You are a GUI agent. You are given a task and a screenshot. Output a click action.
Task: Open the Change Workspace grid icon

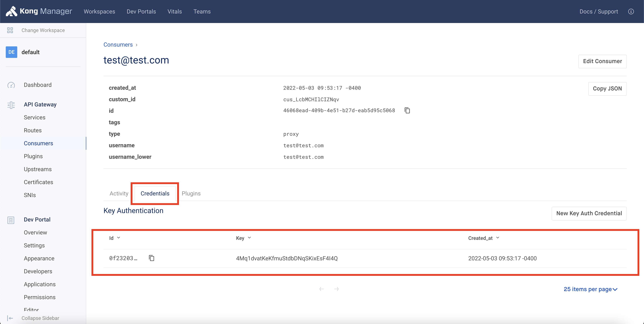[x=10, y=30]
